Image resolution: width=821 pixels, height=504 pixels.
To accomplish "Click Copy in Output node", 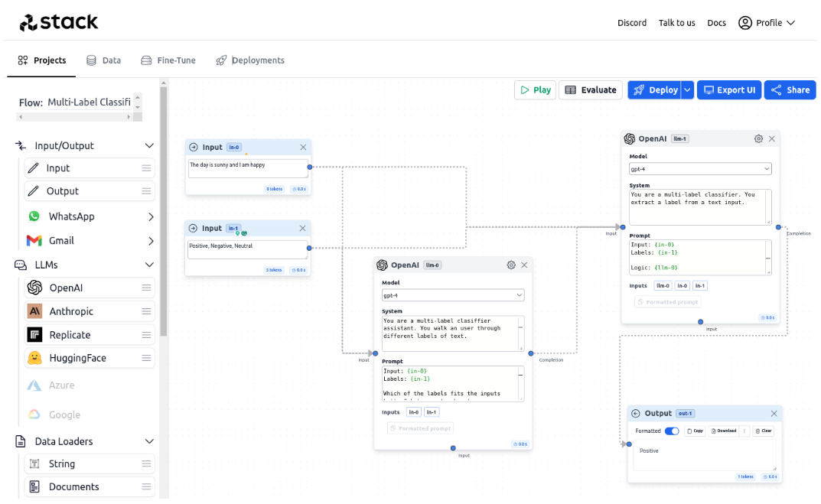I will point(696,431).
